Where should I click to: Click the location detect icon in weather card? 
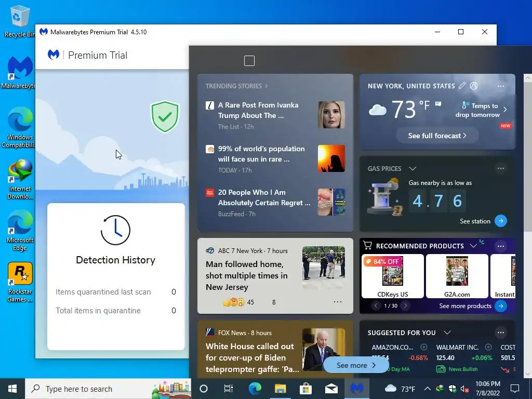tap(474, 86)
